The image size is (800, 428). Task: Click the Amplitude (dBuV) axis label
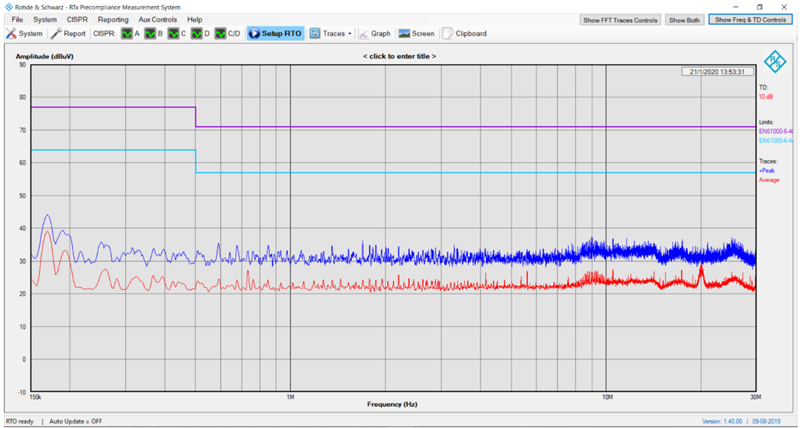pyautogui.click(x=44, y=57)
